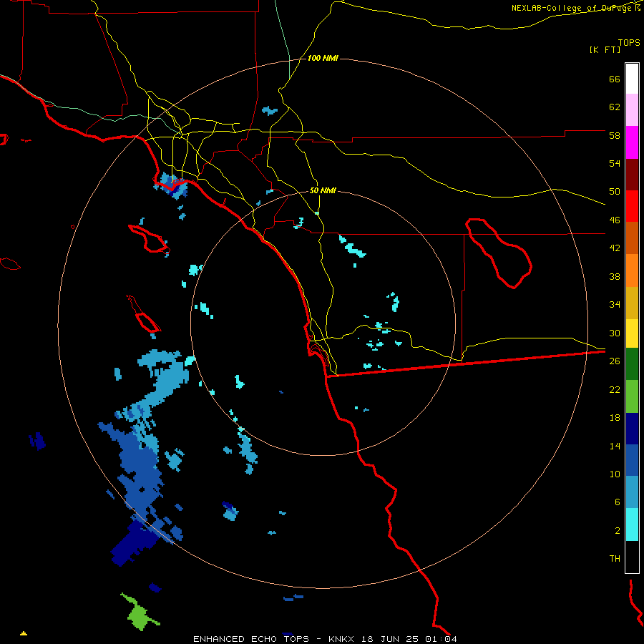Click the dark green legend swatch
Viewport: 644px width, 644px height.
tap(632, 364)
